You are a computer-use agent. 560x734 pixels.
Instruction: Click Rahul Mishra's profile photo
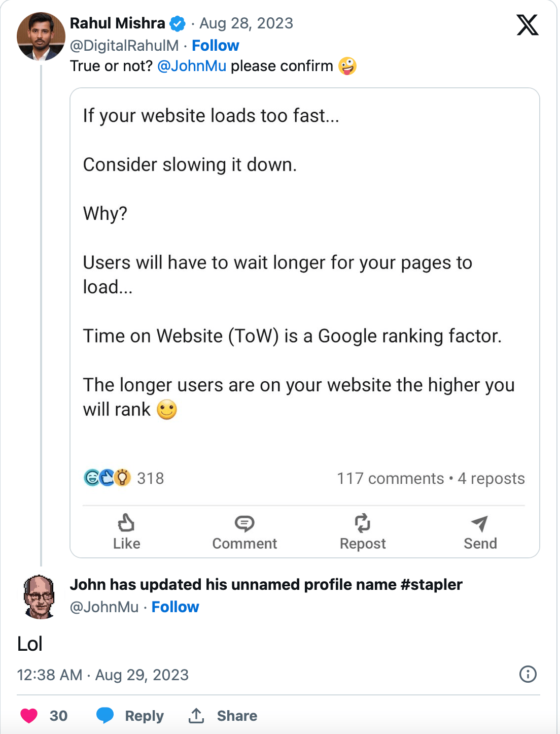click(41, 37)
